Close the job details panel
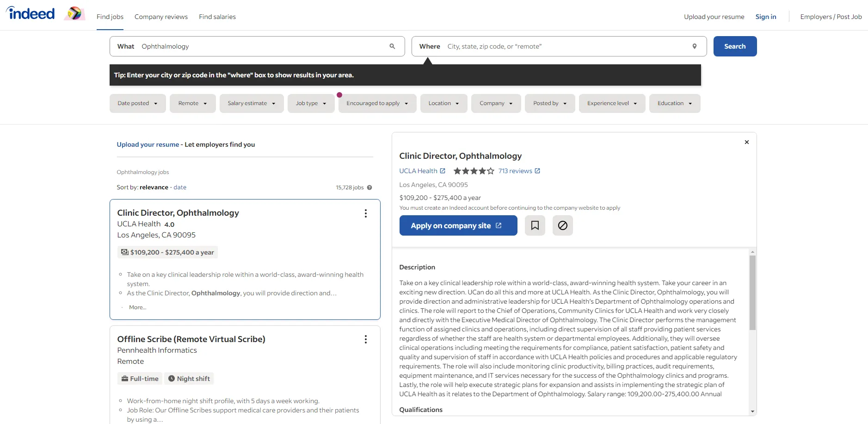 746,142
